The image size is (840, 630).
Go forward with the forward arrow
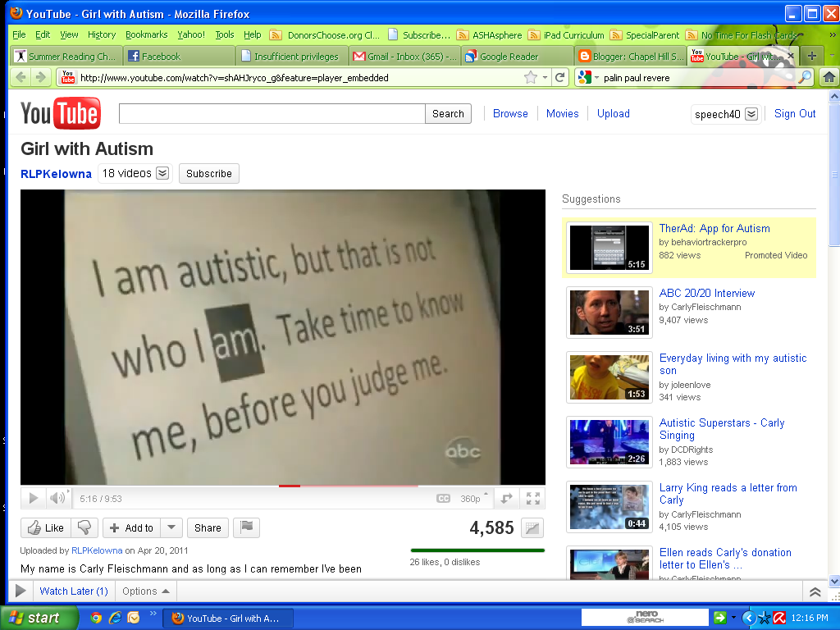(41, 77)
